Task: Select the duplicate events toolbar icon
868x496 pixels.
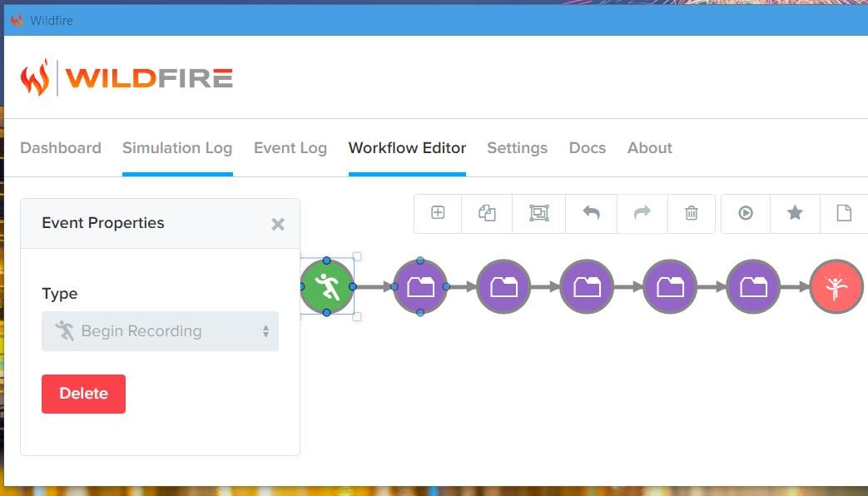Action: (x=487, y=213)
